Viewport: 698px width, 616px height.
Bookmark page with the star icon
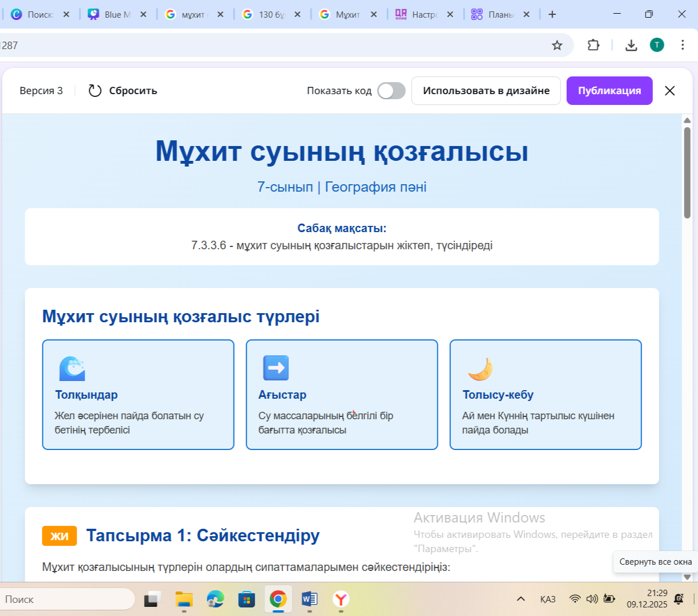[x=557, y=45]
